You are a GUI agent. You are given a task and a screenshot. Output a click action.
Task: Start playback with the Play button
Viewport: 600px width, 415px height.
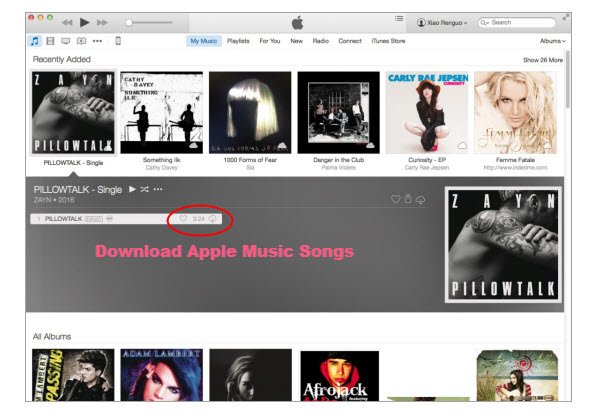click(x=85, y=23)
